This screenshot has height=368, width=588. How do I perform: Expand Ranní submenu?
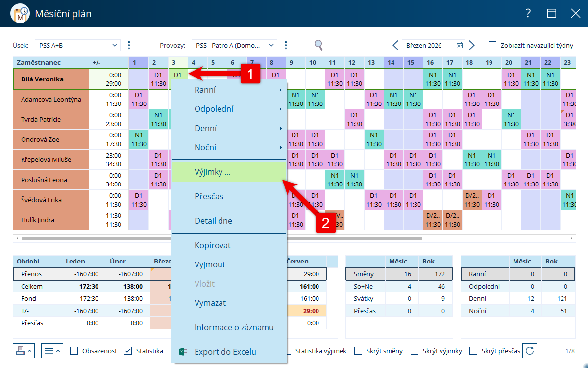tap(229, 90)
